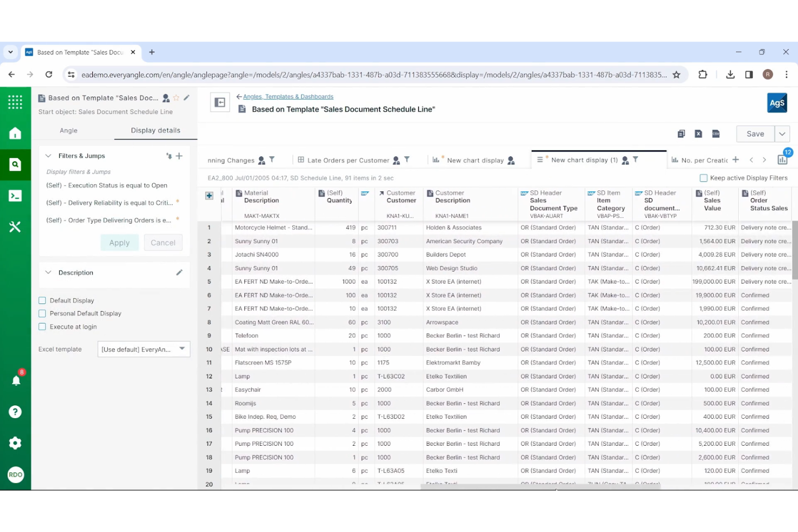
Task: Open Chrome extensions puzzle icon
Action: [x=703, y=74]
